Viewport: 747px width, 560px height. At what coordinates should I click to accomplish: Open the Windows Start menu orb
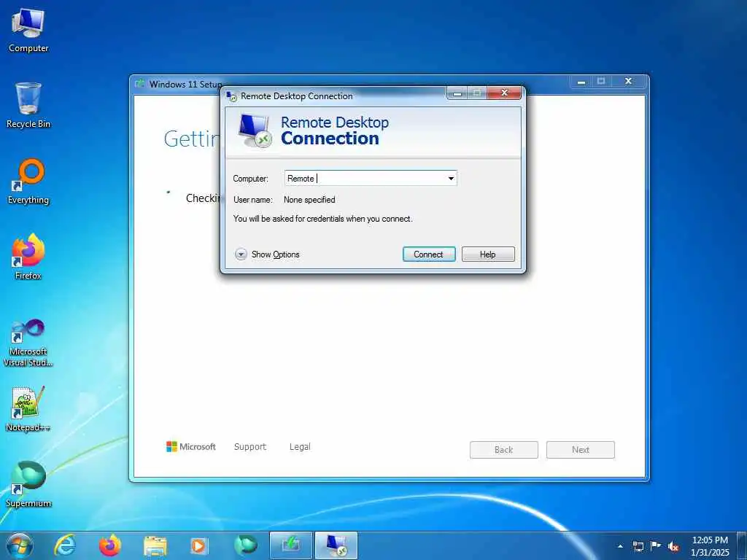coord(20,545)
